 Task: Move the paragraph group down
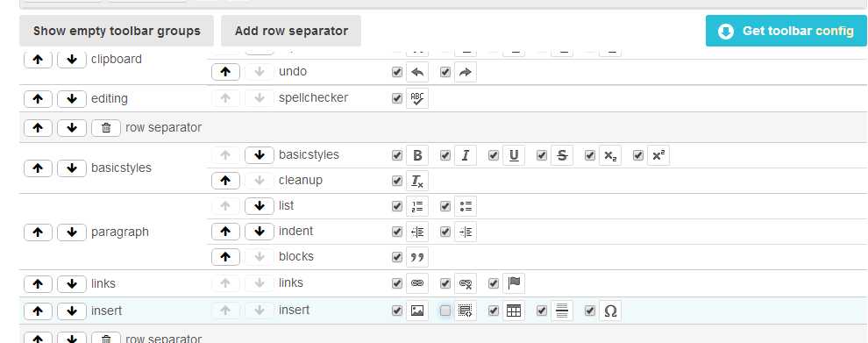pos(72,232)
